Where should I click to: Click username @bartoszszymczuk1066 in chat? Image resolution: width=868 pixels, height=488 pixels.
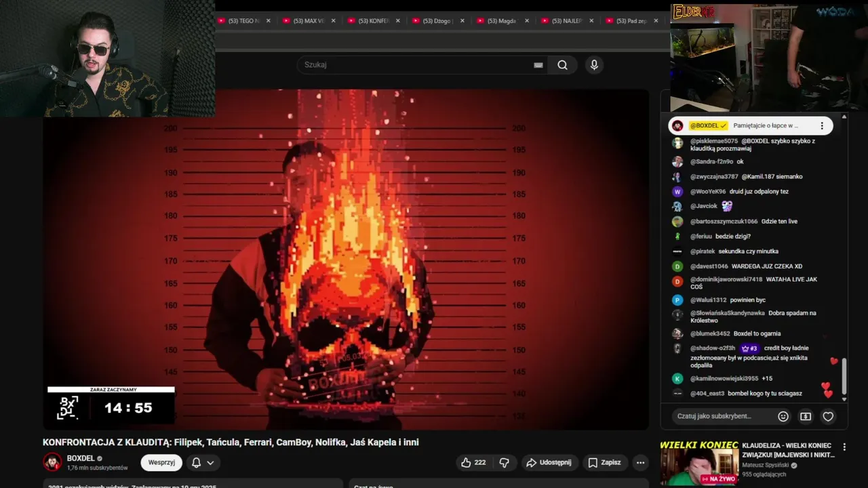pos(724,222)
